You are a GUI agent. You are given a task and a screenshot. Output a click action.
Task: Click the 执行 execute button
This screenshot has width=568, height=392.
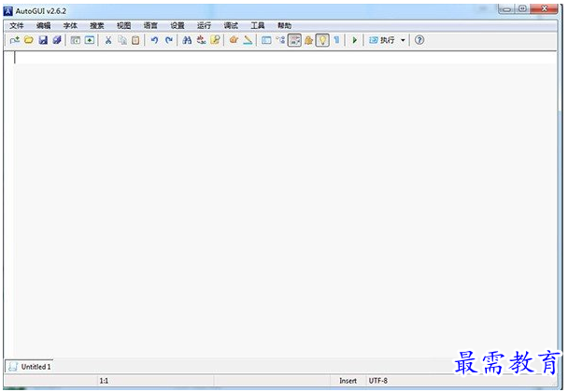(x=382, y=40)
